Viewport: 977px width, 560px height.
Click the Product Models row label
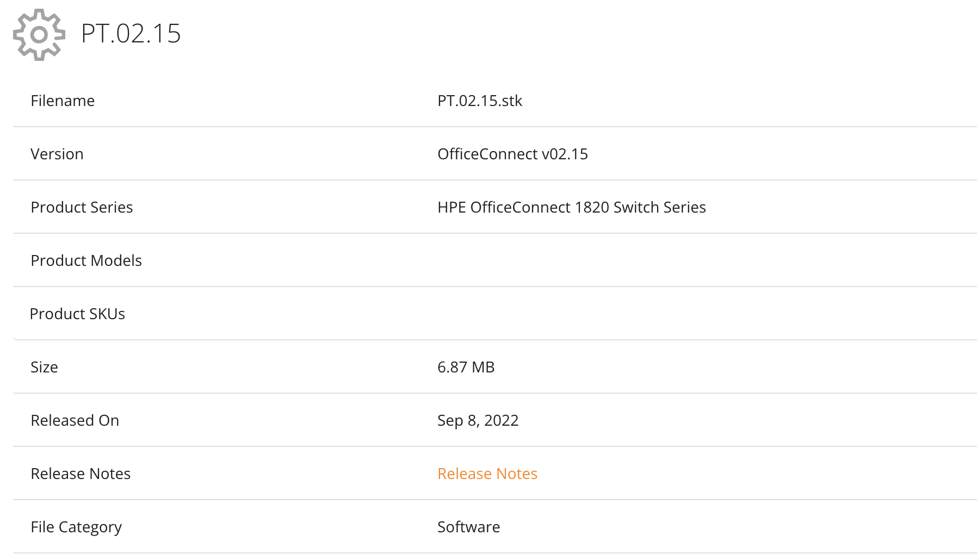click(x=86, y=260)
